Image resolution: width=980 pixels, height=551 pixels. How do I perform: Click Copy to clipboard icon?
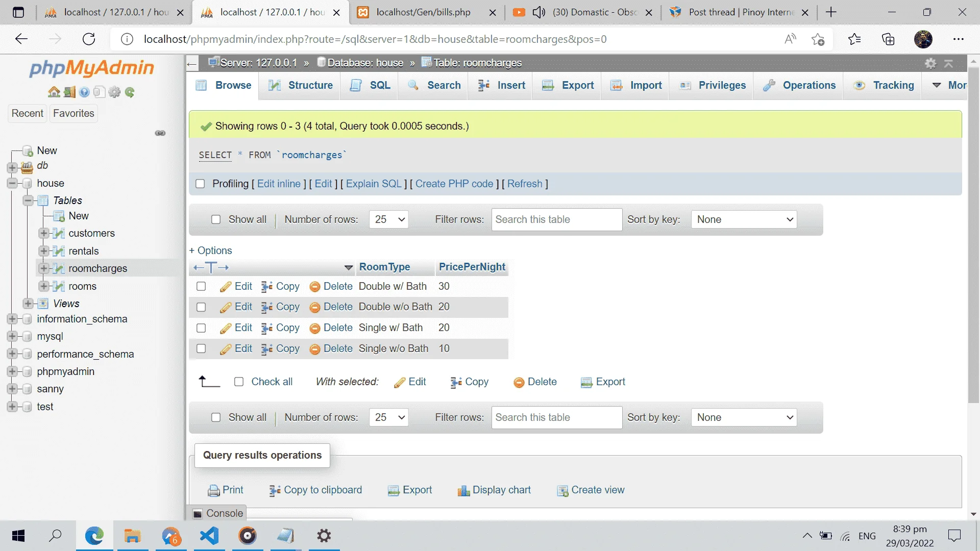pos(275,491)
